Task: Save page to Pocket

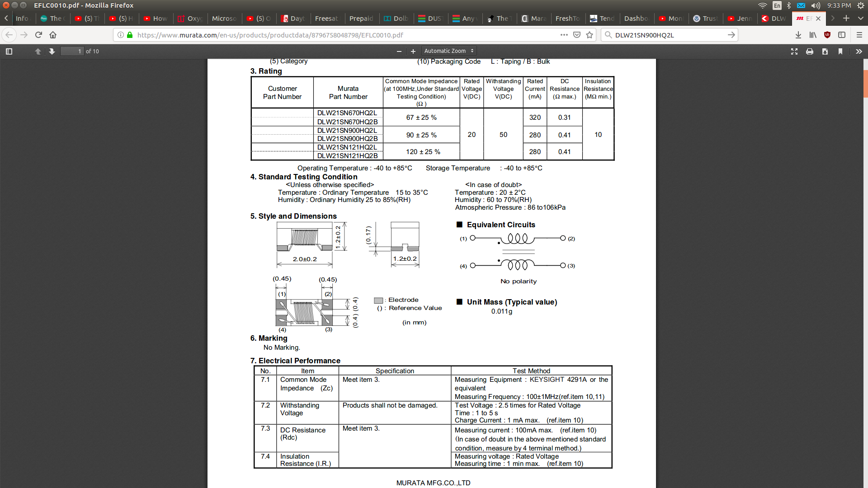Action: [577, 35]
